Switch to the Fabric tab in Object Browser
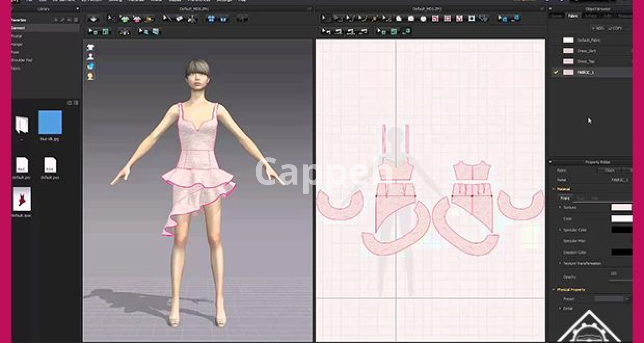Viewport: 644px width, 343px height. [573, 16]
